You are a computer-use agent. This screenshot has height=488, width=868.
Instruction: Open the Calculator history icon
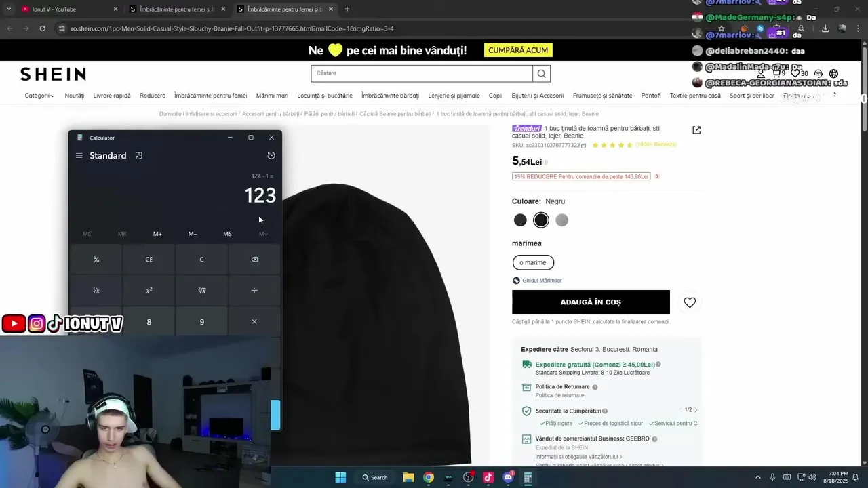pos(271,155)
